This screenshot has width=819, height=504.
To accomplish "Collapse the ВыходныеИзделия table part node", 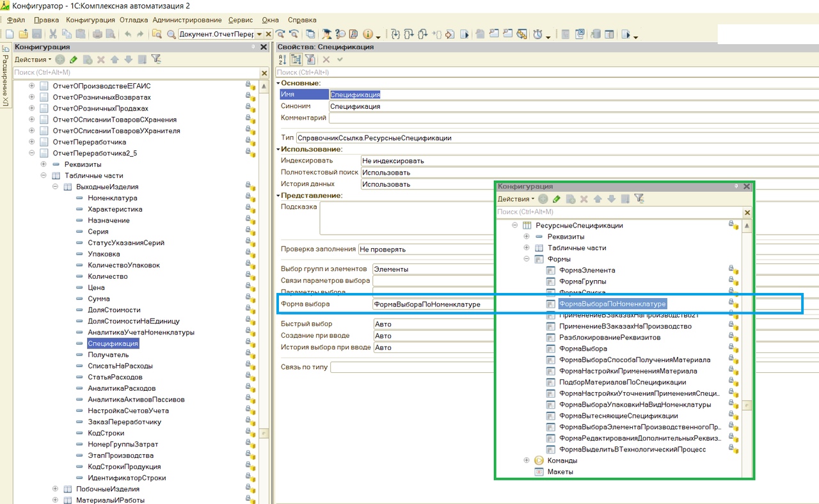I will pyautogui.click(x=55, y=187).
